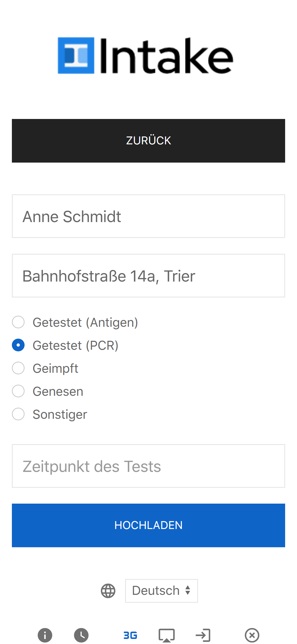Click the Anne Schmidt name field
Viewport: 297px width, 644px height.
click(x=148, y=216)
